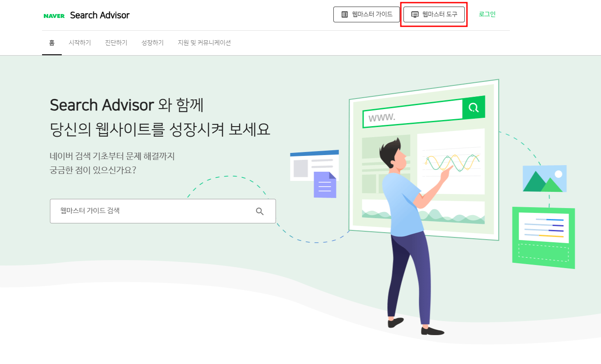Click the monitor icon on 웹마스터 도구 button
Viewport: 601px width, 364px height.
(415, 14)
